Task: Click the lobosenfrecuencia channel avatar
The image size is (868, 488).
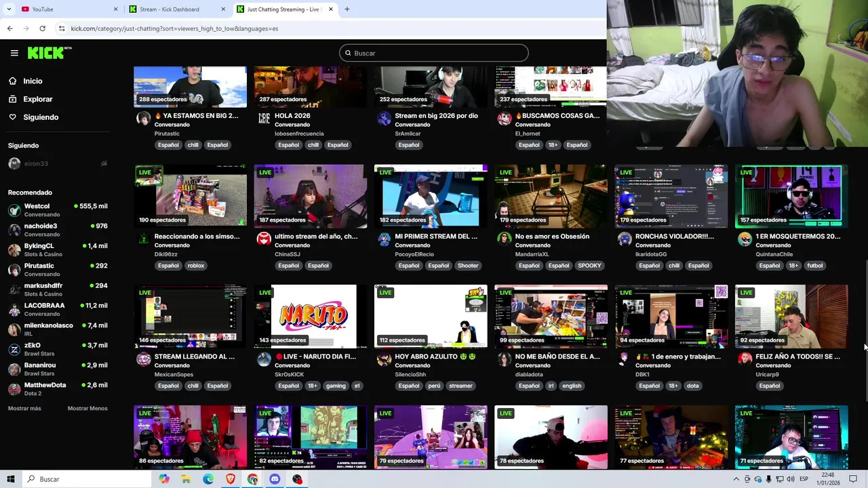Action: (264, 119)
